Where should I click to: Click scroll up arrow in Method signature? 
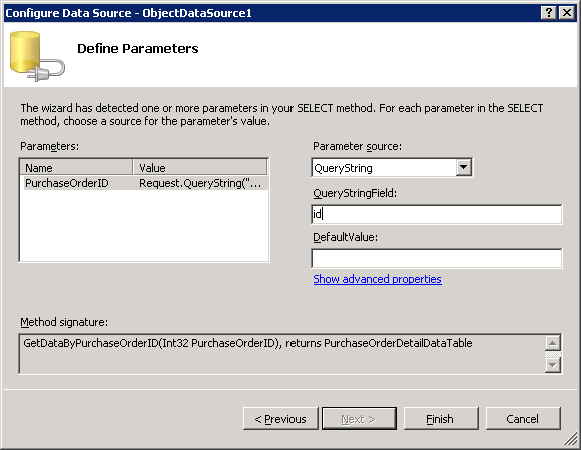552,343
